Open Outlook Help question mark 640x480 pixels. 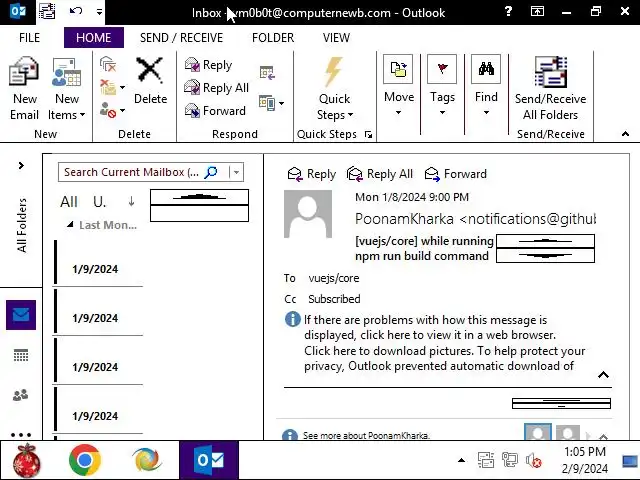point(508,11)
